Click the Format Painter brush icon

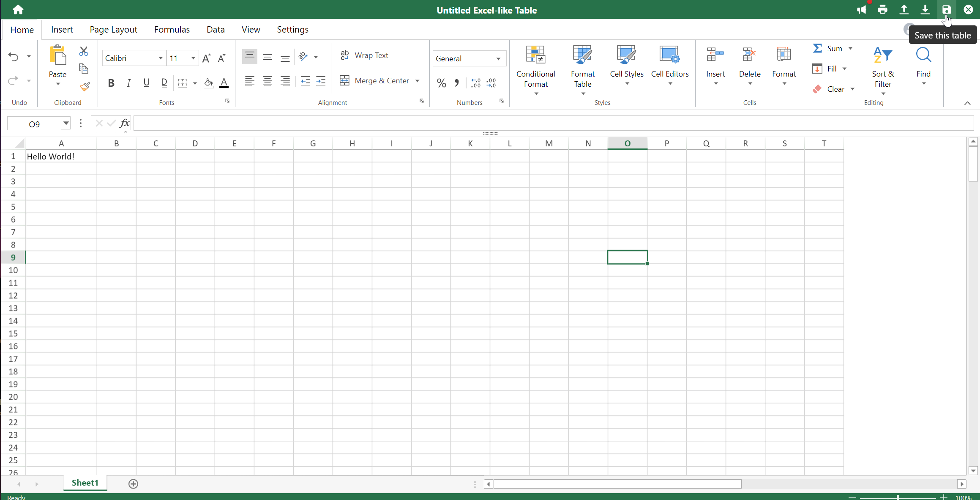85,87
